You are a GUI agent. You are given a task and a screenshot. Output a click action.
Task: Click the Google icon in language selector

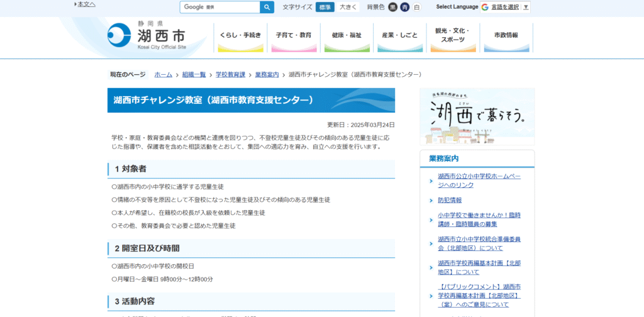click(485, 7)
